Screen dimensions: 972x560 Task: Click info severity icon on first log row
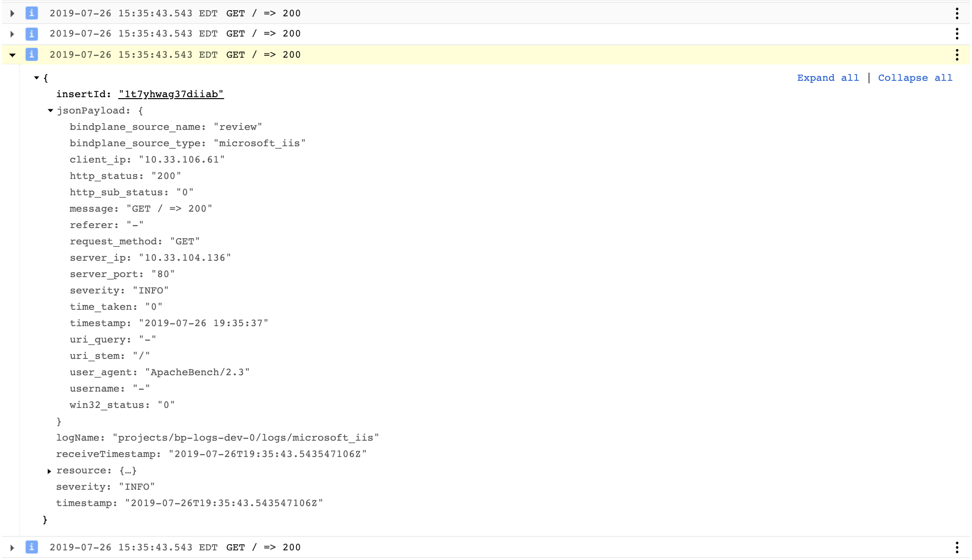click(32, 13)
